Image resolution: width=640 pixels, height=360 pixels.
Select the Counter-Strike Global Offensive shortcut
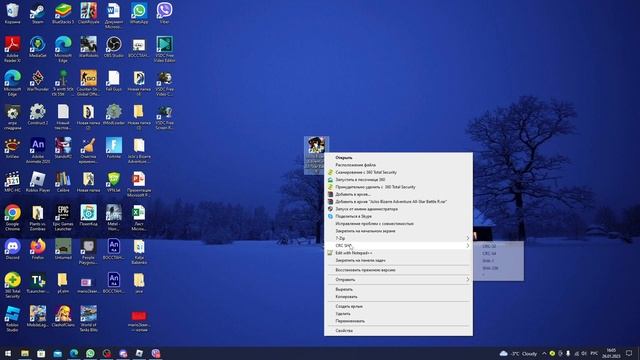[x=88, y=83]
